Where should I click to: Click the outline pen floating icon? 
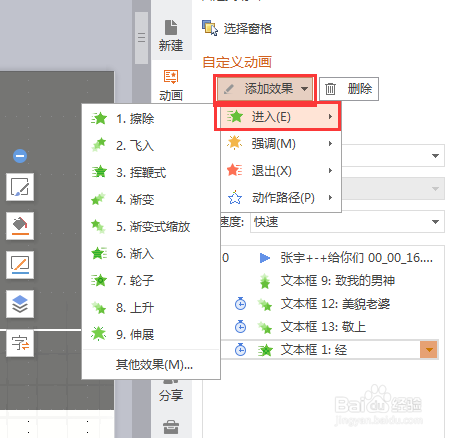click(x=20, y=265)
